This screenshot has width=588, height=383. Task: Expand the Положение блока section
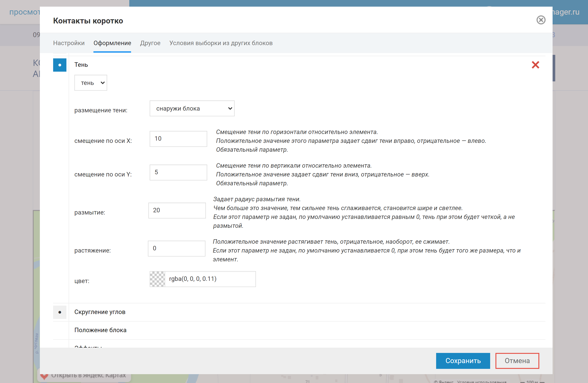[x=100, y=330]
